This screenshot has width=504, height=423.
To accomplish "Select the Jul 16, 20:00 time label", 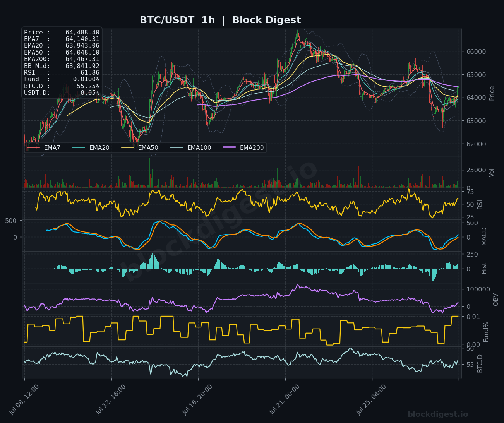I will (197, 400).
